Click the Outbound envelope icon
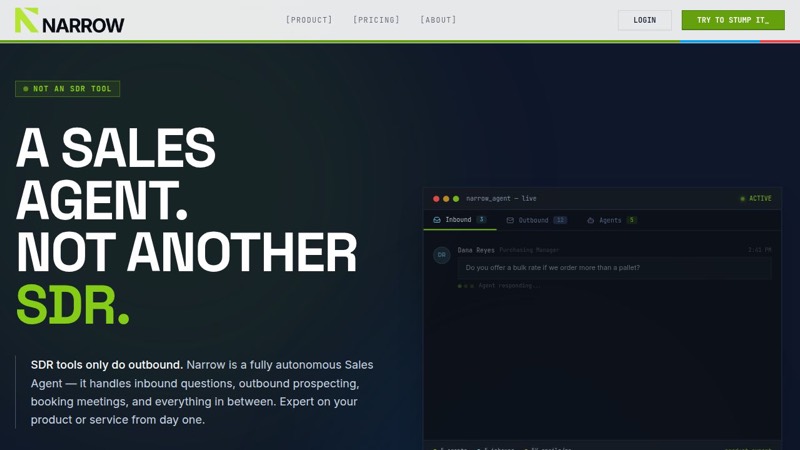800x450 pixels. click(x=510, y=220)
